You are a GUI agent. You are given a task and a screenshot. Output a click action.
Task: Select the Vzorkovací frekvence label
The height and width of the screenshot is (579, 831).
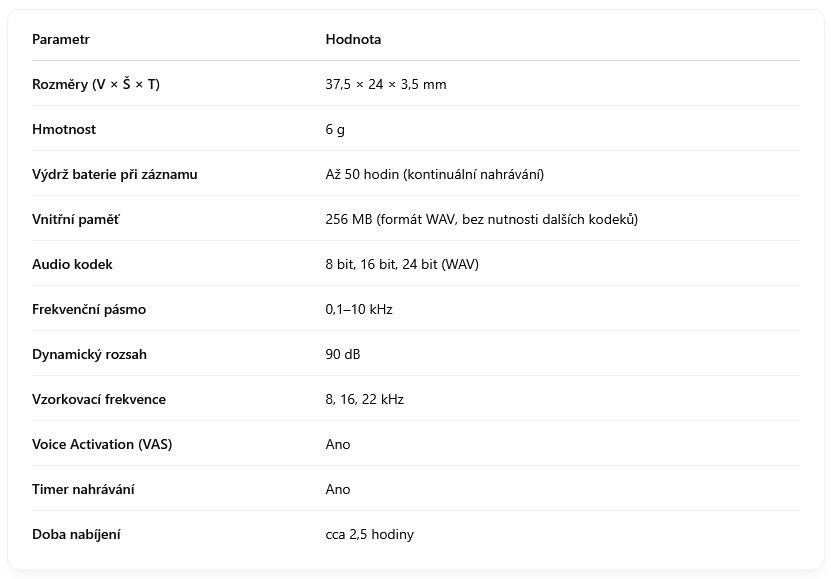tap(99, 399)
